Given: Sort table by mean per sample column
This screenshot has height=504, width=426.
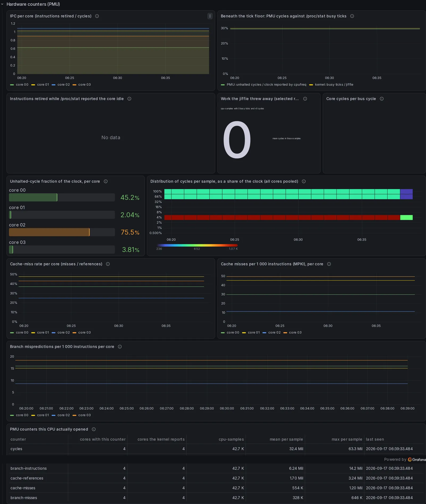Looking at the screenshot, I should coord(286,439).
